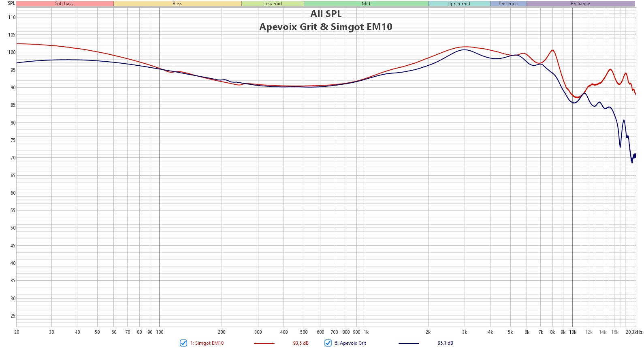Click the 100 Hz frequency axis tick label
The image size is (644, 348).
[160, 332]
